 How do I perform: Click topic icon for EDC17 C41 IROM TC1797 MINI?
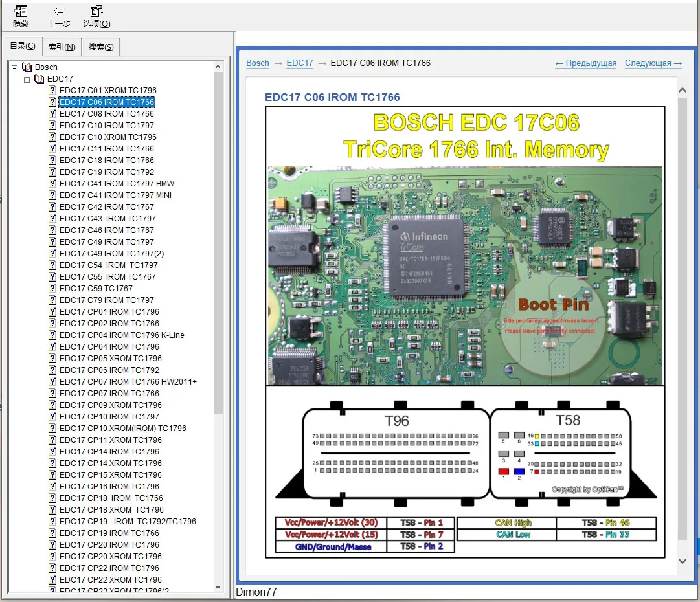52,195
